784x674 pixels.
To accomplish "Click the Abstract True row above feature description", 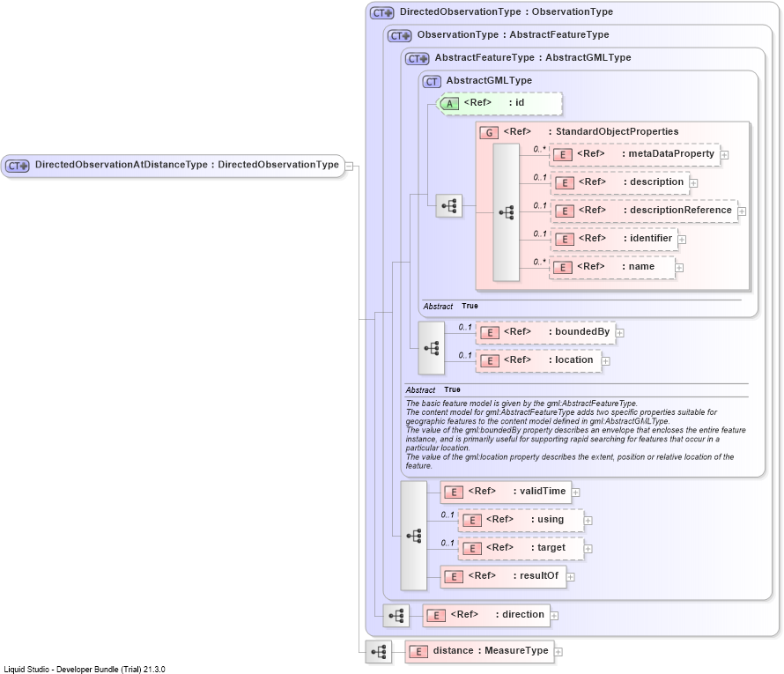I will [x=433, y=389].
